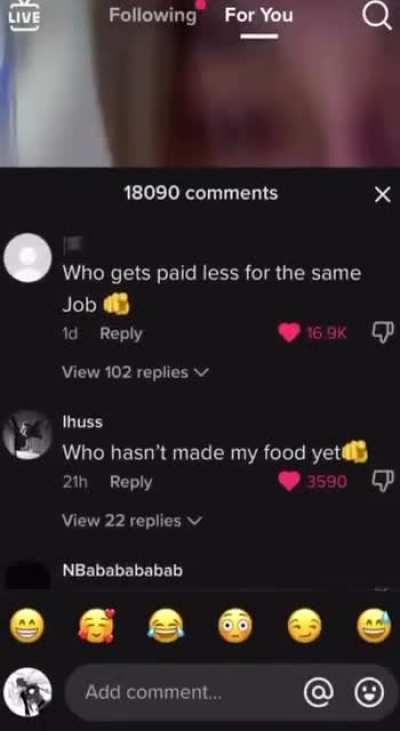This screenshot has width=400, height=731.
Task: Open the search magnifier icon
Action: pos(376,16)
